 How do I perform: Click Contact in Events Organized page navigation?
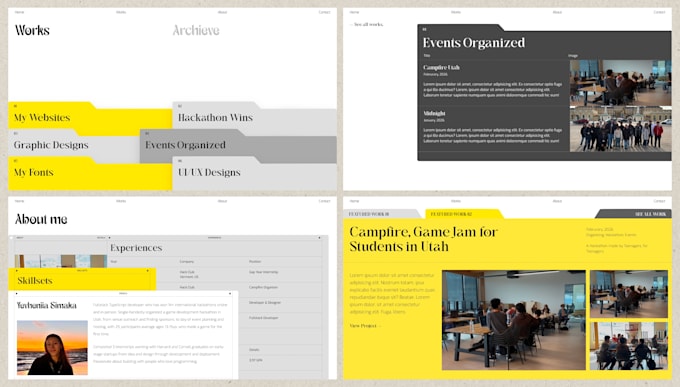(659, 12)
